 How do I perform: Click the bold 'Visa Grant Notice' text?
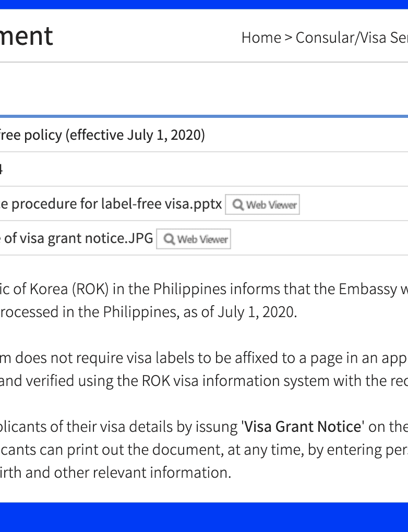[303, 427]
